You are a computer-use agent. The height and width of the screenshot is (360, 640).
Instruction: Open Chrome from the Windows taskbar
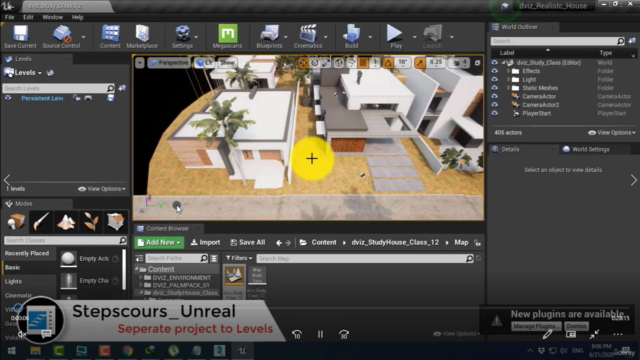pos(128,351)
